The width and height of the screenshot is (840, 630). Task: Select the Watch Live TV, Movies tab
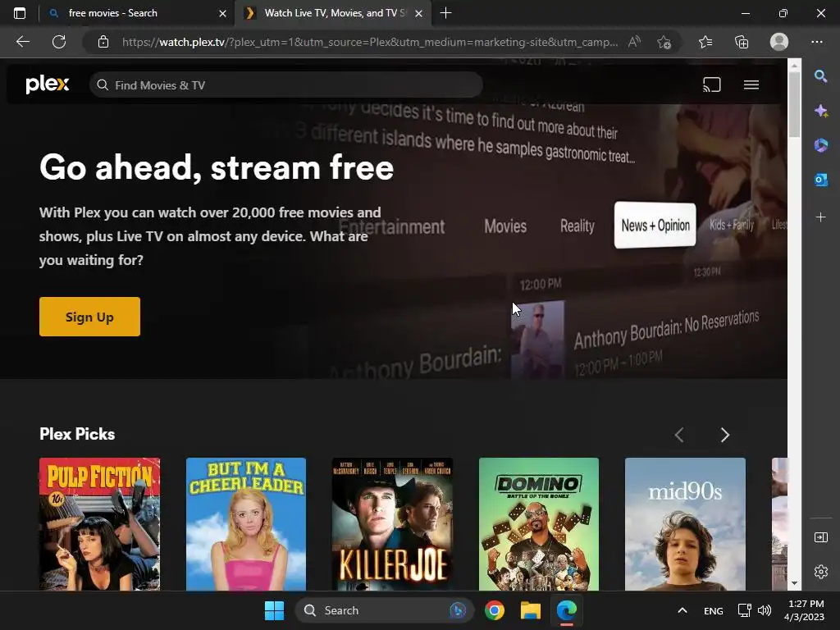(332, 13)
